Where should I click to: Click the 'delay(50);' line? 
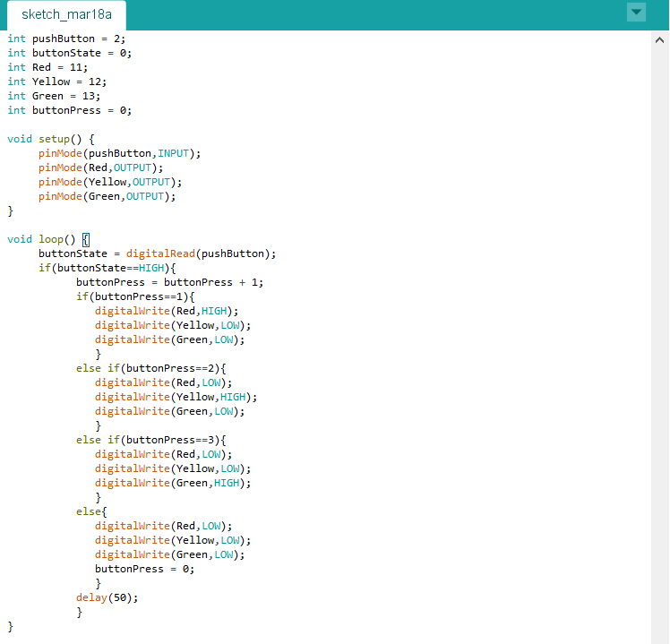tap(107, 597)
